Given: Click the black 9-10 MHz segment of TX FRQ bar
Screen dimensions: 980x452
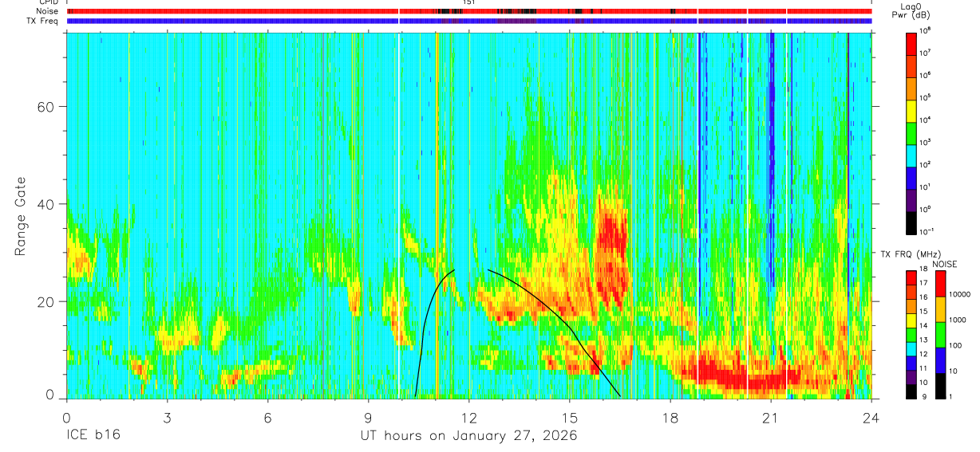Looking at the screenshot, I should (x=912, y=391).
